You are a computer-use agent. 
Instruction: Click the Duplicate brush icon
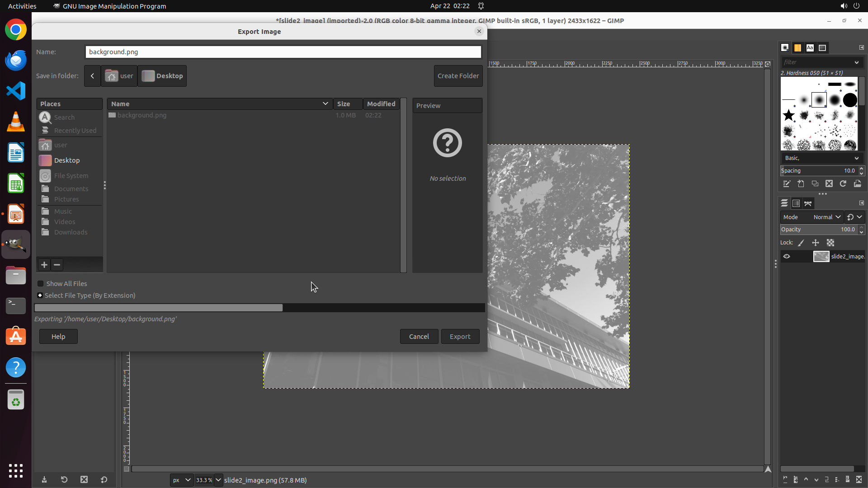[x=815, y=184]
